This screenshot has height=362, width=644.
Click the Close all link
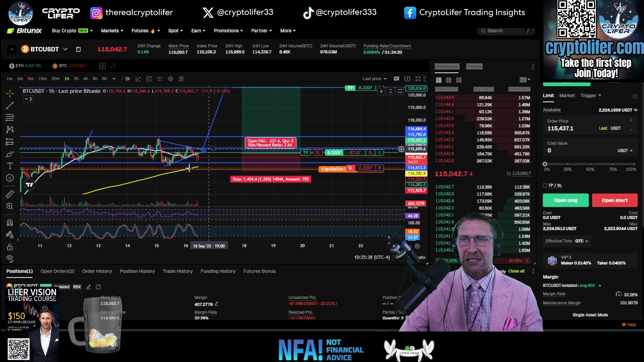click(x=516, y=271)
